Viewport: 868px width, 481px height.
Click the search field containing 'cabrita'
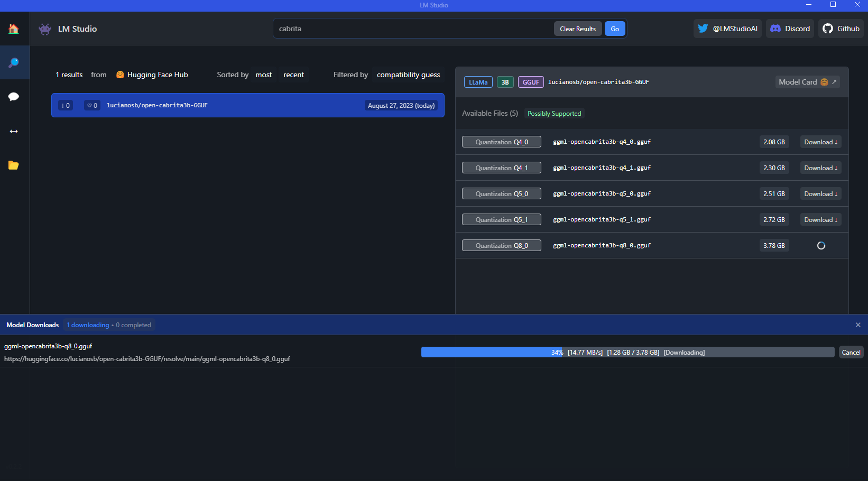[412, 29]
